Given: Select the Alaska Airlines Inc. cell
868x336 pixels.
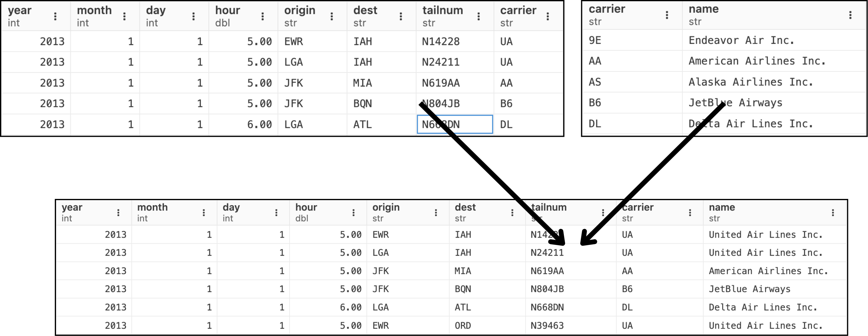Looking at the screenshot, I should [x=750, y=82].
